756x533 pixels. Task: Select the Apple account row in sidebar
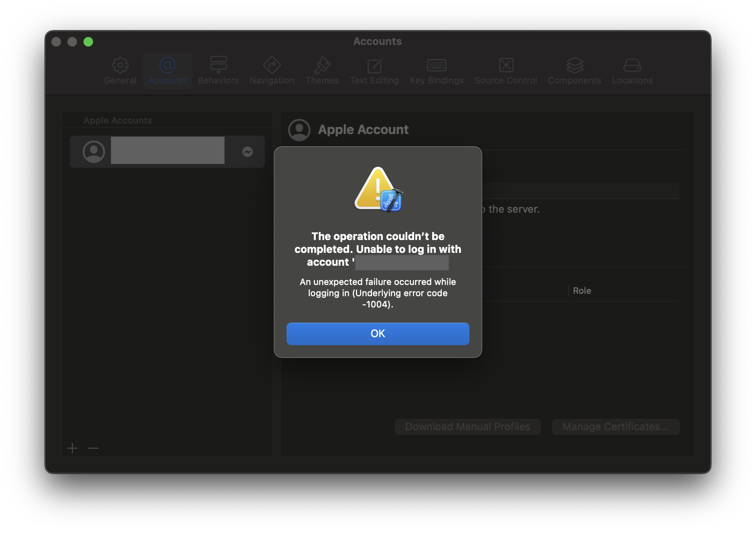[x=167, y=151]
